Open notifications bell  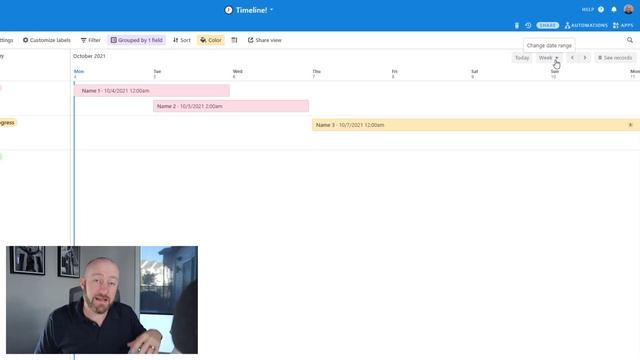[x=614, y=9]
